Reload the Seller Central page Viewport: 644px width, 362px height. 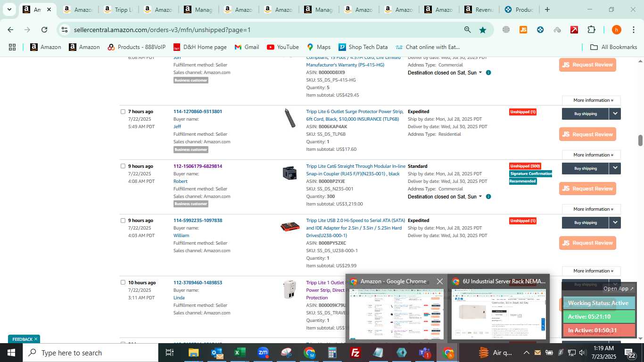[44, 30]
